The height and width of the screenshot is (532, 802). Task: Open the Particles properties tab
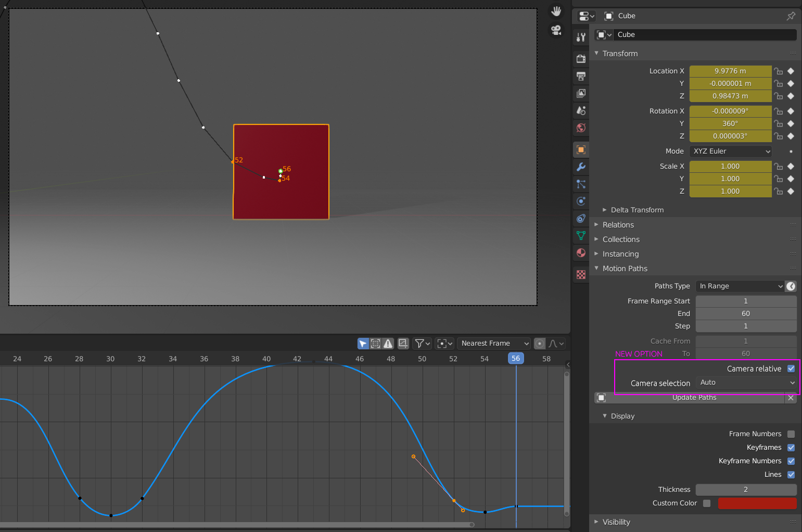tap(581, 184)
